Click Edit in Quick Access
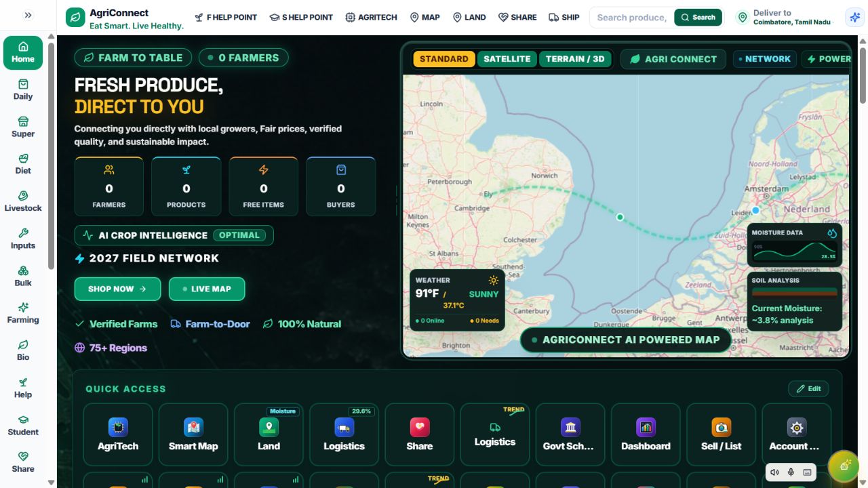The image size is (868, 488). point(808,388)
